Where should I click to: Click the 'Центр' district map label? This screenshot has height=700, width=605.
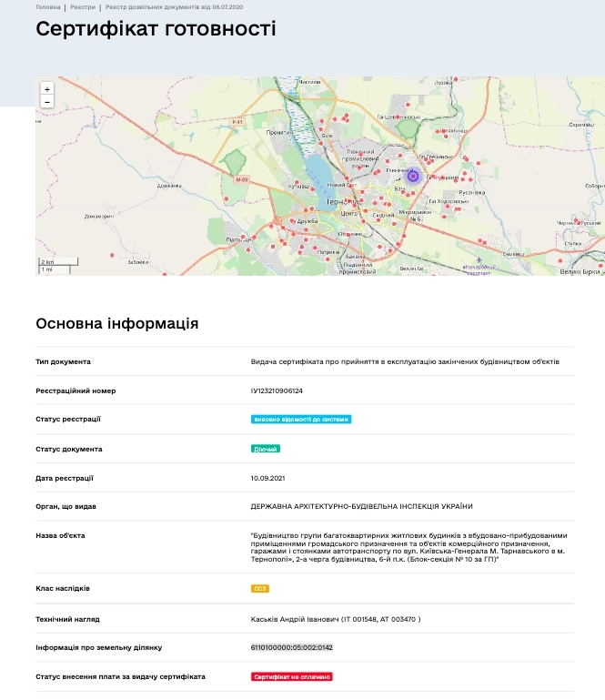point(349,214)
